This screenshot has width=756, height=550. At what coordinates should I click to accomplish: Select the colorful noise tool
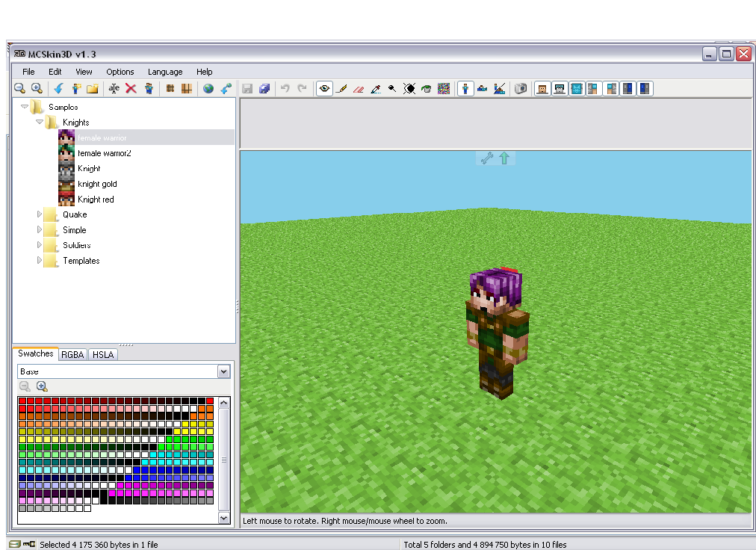(x=444, y=88)
